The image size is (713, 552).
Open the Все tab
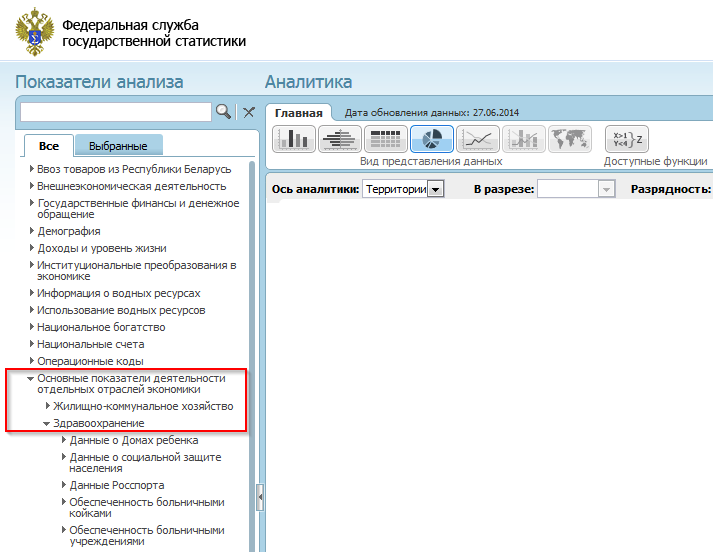[x=49, y=146]
